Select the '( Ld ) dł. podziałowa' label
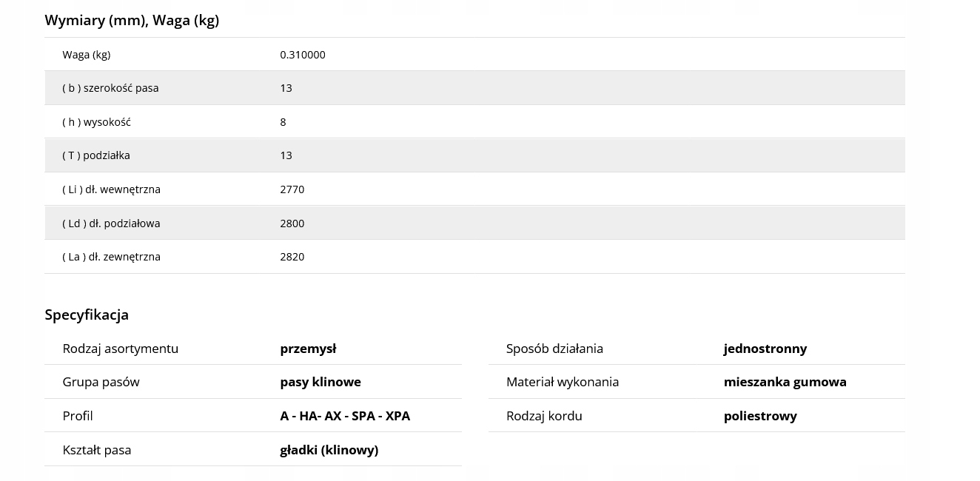The height and width of the screenshot is (481, 980). [x=111, y=223]
